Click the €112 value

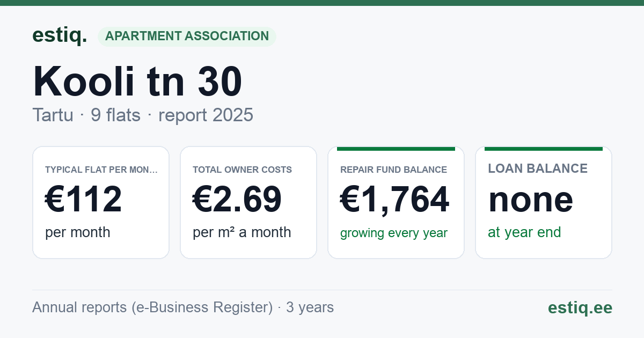point(84,200)
